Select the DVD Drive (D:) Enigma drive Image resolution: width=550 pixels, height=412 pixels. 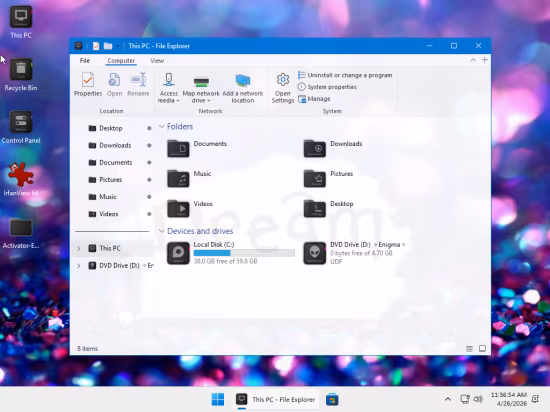pos(354,253)
